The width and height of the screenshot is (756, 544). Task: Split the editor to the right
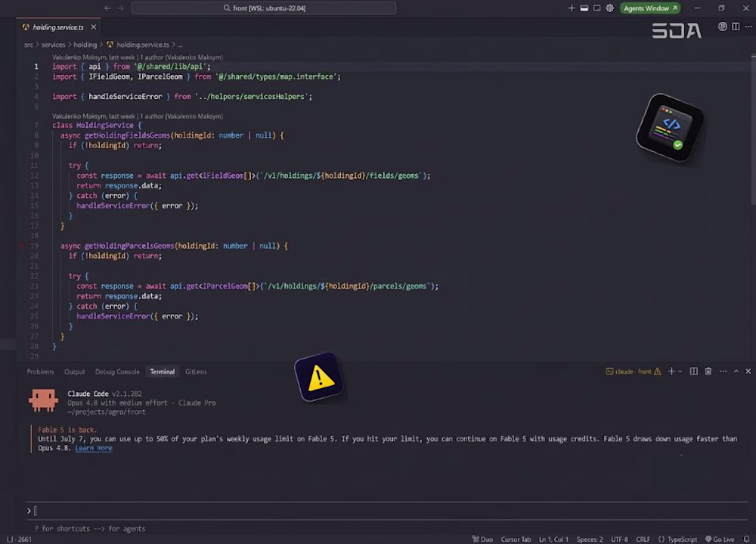(x=736, y=26)
